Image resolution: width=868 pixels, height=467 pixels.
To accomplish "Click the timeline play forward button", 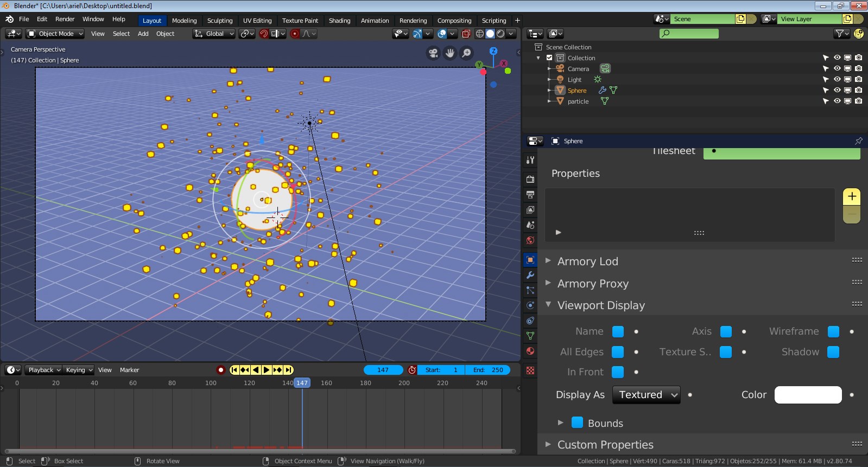I will pos(267,370).
